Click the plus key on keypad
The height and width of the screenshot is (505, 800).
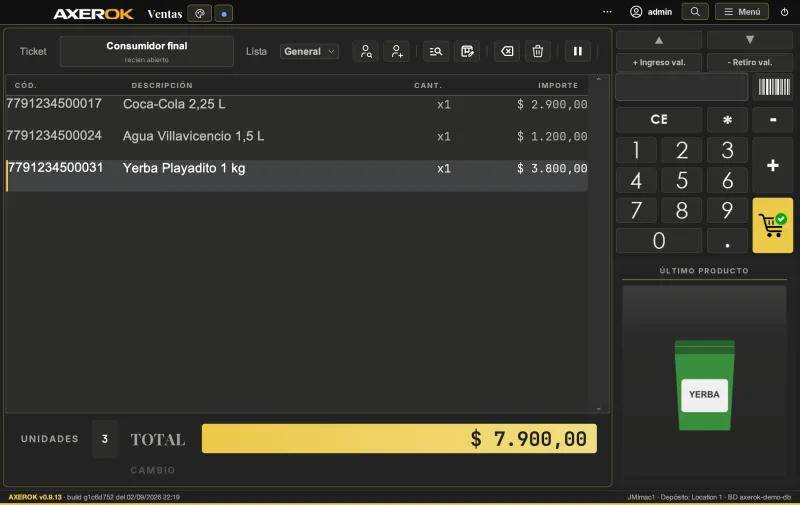click(x=772, y=165)
